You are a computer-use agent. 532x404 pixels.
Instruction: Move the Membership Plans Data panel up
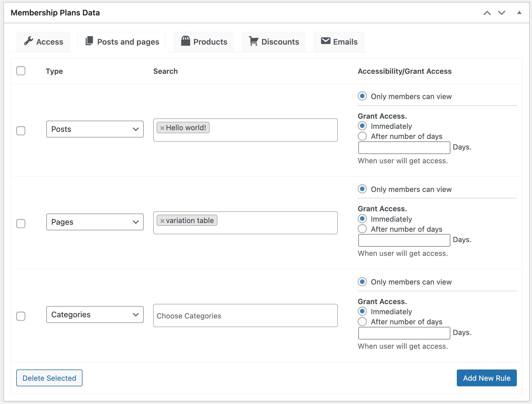pos(487,13)
